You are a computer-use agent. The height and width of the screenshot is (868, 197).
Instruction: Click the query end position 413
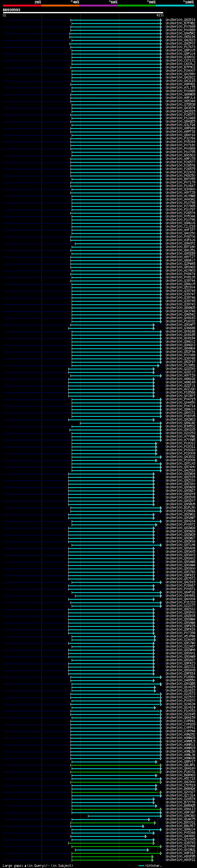[x=159, y=15]
